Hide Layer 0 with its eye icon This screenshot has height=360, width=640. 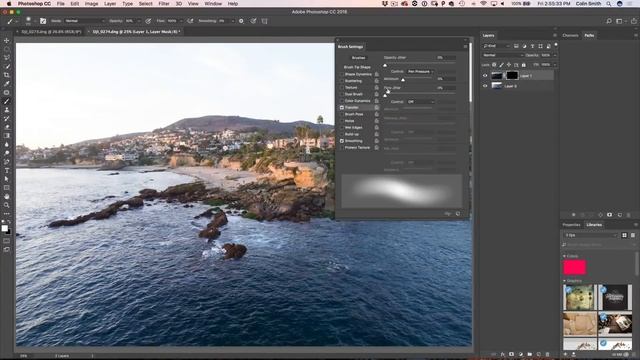pos(485,86)
